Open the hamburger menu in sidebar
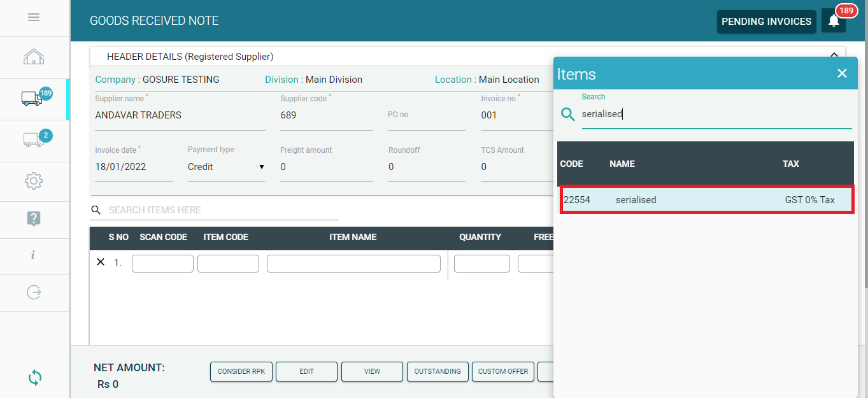Viewport: 868px width, 398px height. click(34, 17)
